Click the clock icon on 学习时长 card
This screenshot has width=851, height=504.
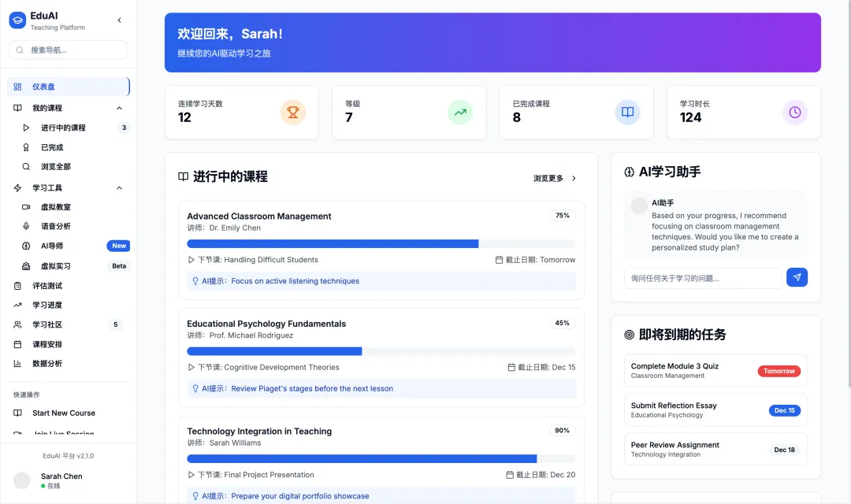point(794,113)
